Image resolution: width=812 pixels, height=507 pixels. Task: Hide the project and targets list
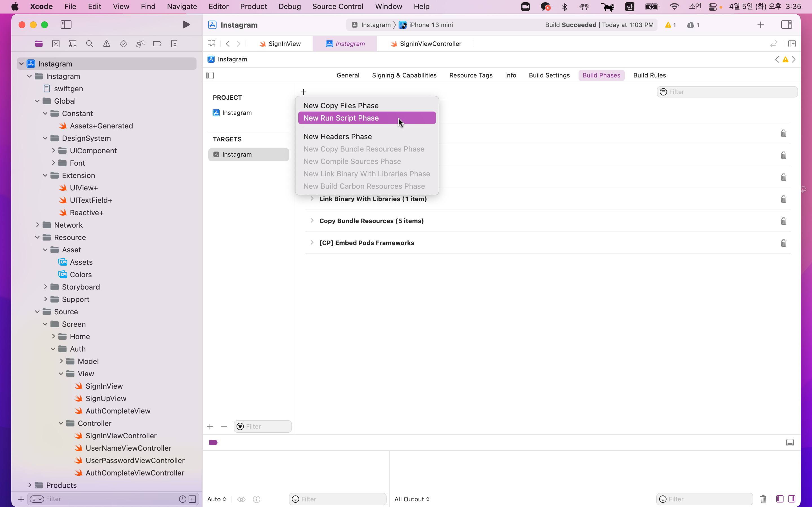(210, 75)
